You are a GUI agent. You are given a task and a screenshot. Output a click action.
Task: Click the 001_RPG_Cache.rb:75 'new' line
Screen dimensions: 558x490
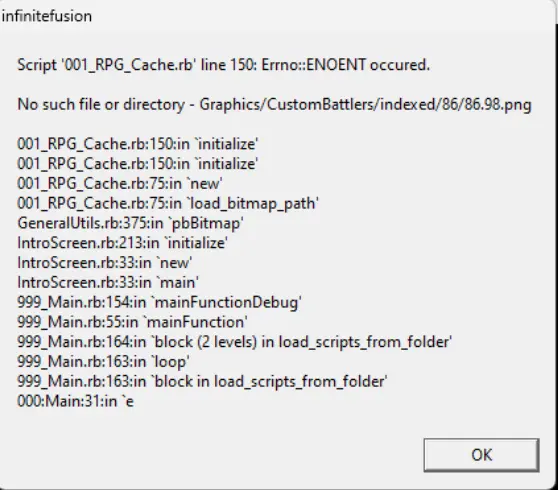pos(120,184)
